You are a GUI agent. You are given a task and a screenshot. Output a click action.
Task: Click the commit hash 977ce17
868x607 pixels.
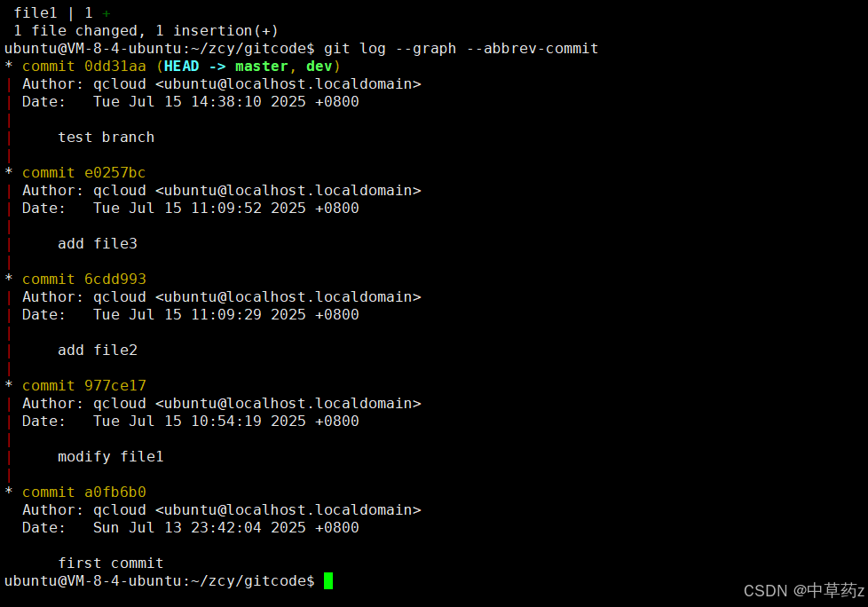(x=115, y=386)
